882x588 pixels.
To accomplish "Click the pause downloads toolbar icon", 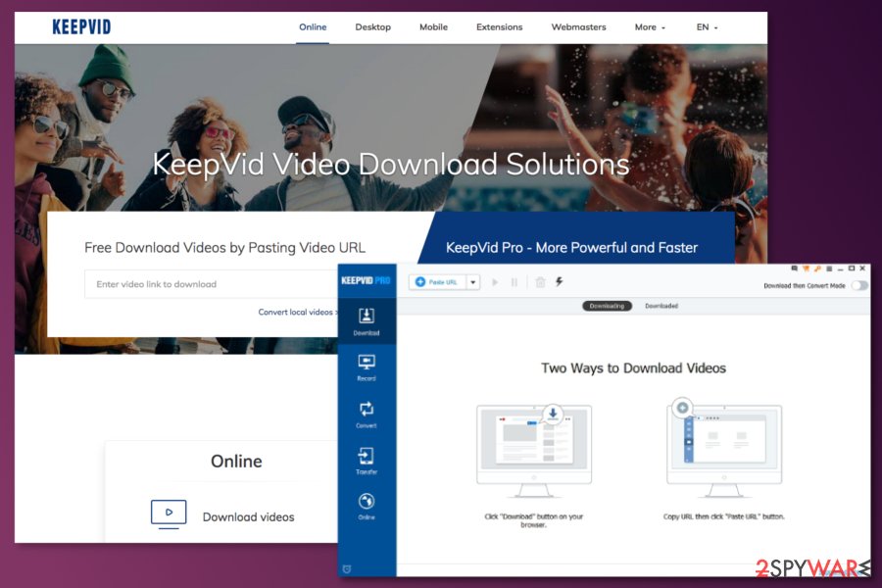I will pos(514,282).
